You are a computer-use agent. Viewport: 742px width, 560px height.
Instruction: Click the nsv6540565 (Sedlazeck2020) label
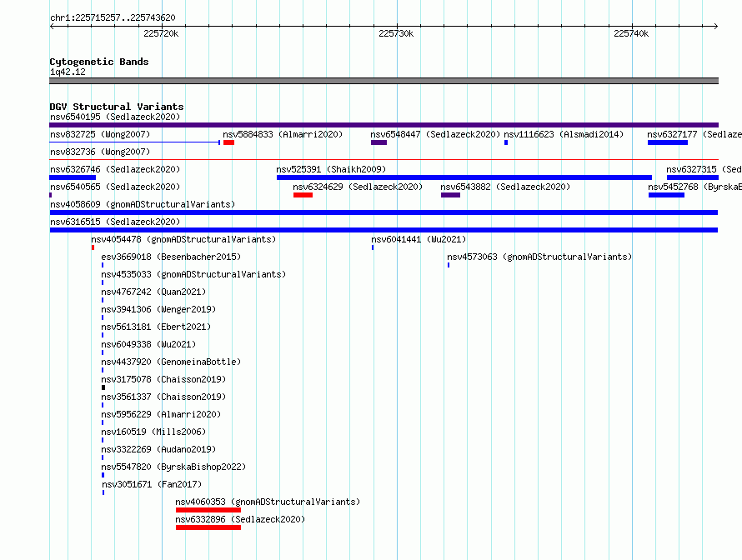point(115,187)
